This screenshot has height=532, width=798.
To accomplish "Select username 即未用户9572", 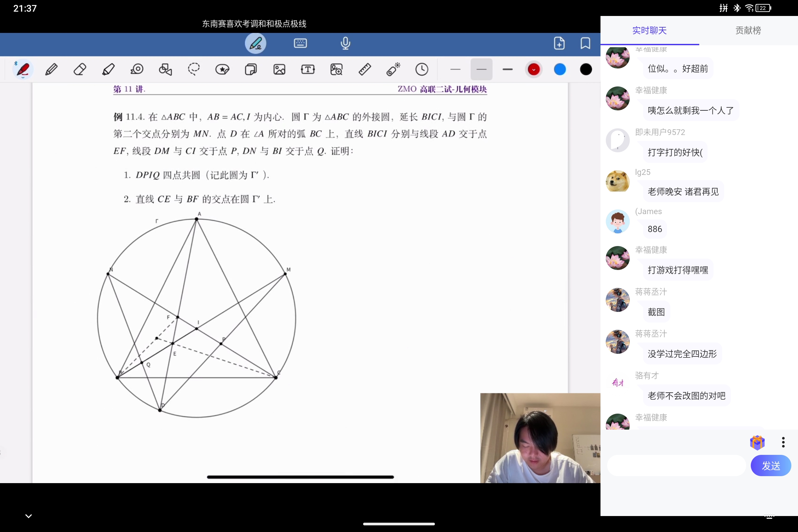I will 660,132.
